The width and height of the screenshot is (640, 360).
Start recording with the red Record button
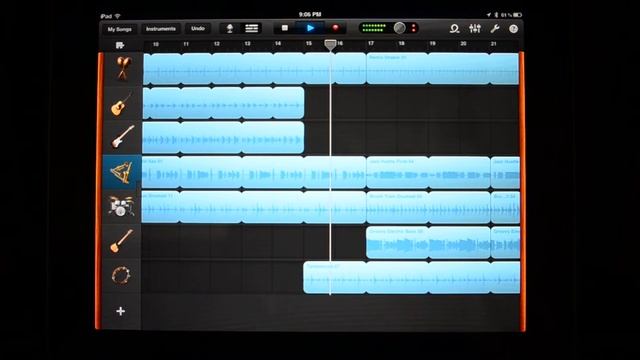click(x=335, y=28)
